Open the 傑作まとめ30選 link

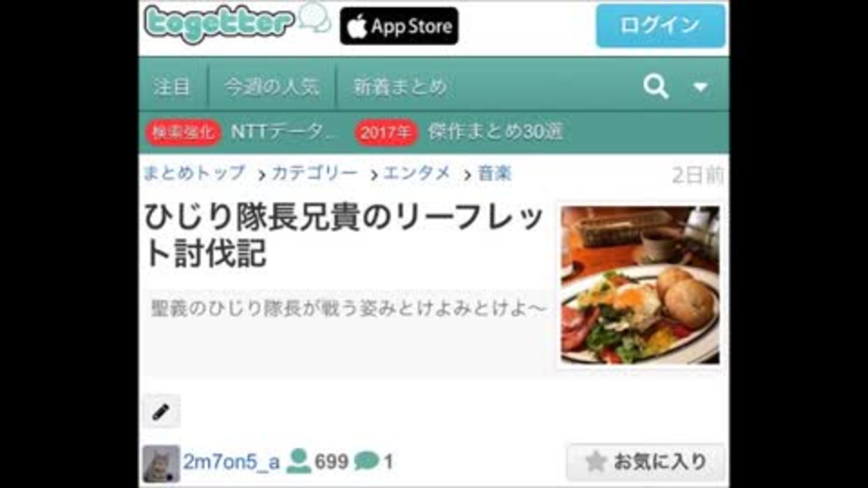coord(495,132)
